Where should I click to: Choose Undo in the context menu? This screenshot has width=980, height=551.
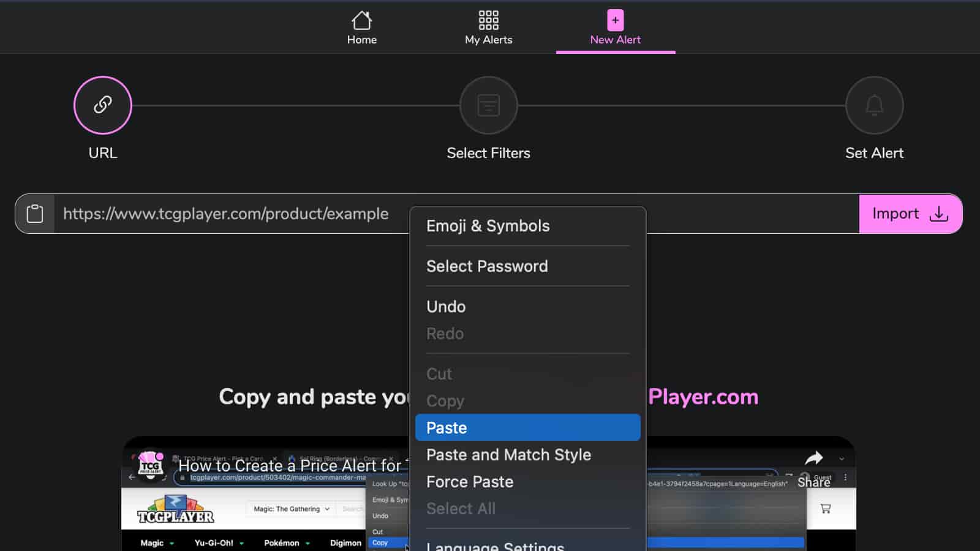[x=446, y=307]
